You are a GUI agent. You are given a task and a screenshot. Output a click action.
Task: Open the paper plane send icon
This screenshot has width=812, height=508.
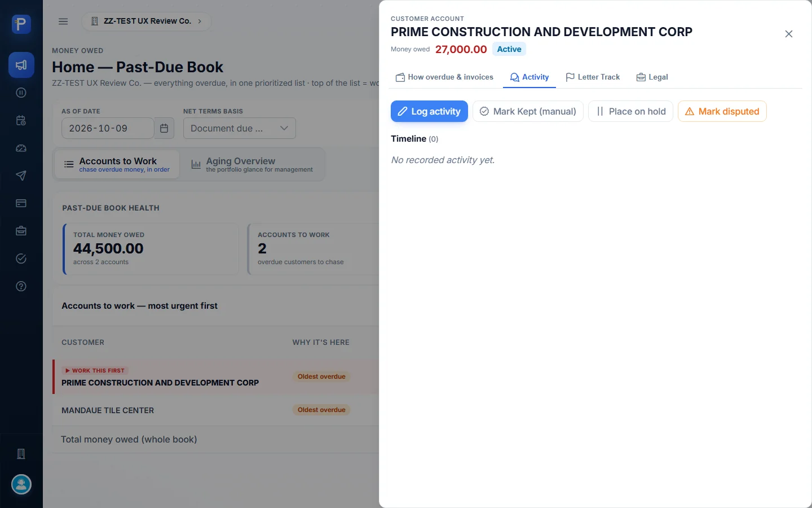click(x=21, y=176)
